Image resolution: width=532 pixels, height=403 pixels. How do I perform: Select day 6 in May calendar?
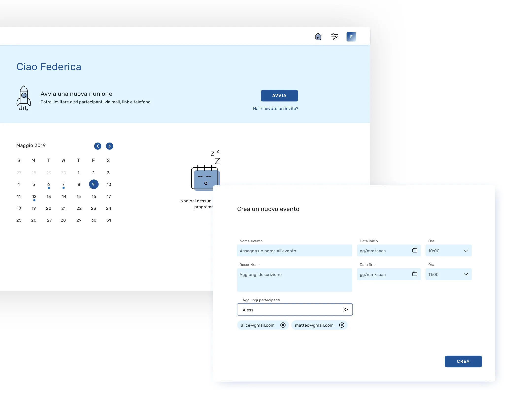[x=49, y=185]
